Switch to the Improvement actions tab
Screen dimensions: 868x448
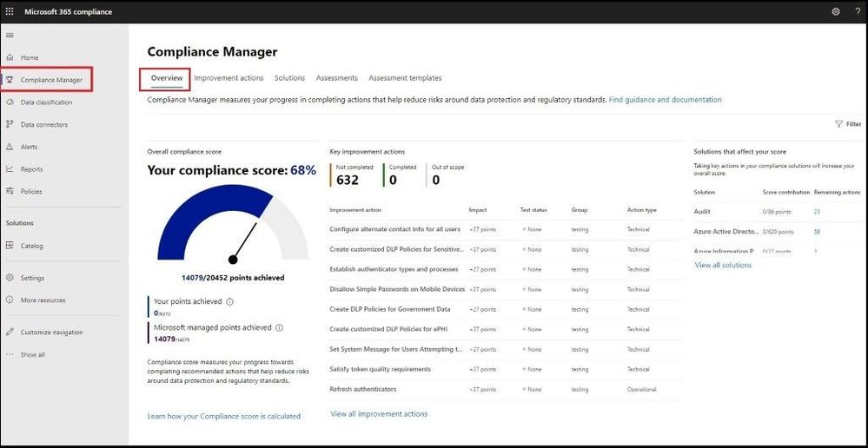[x=229, y=78]
